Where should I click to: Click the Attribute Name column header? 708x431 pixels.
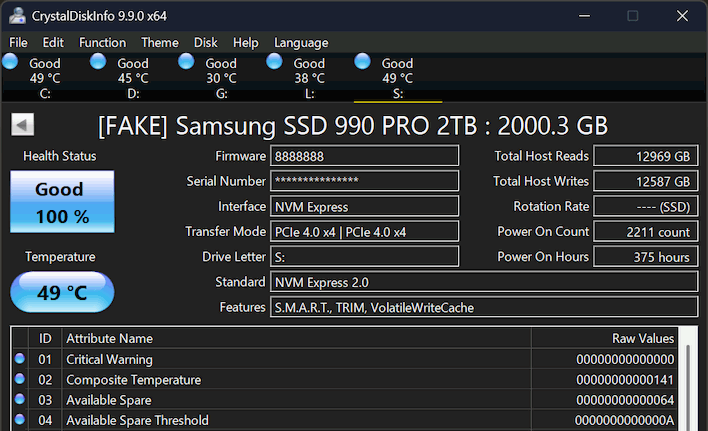coord(296,338)
